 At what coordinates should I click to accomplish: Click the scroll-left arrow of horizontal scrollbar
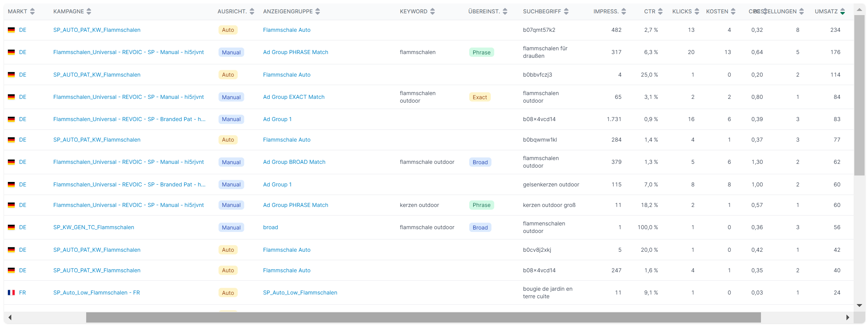click(x=10, y=317)
